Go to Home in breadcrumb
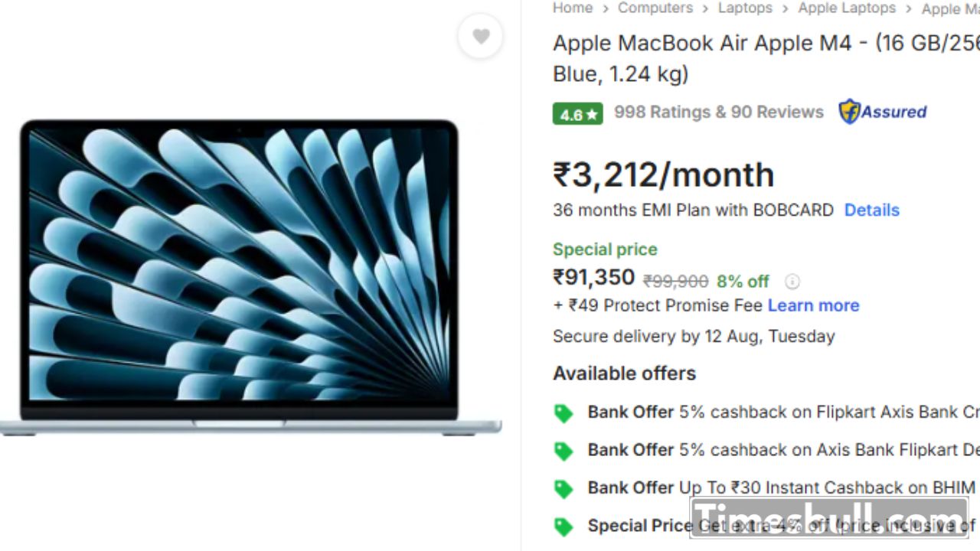 point(573,8)
